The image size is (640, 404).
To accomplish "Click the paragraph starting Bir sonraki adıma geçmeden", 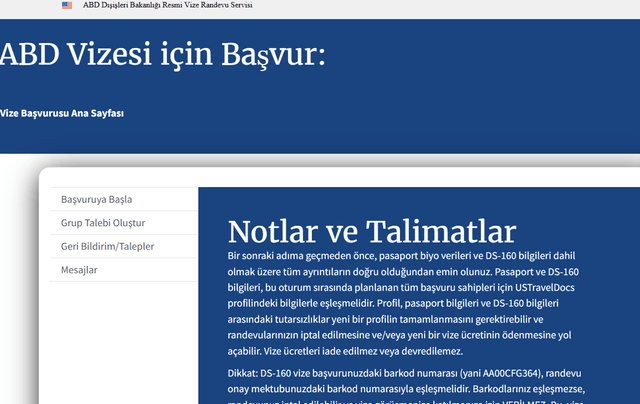I will pos(403,303).
